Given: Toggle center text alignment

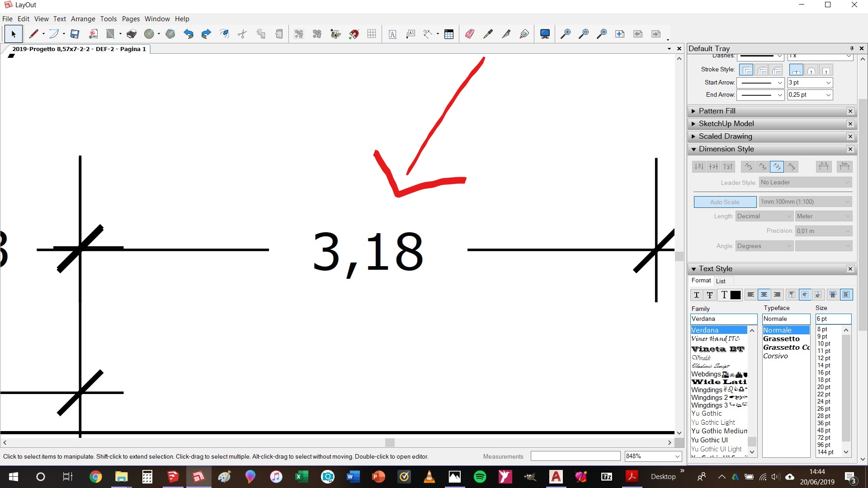Looking at the screenshot, I should [764, 295].
